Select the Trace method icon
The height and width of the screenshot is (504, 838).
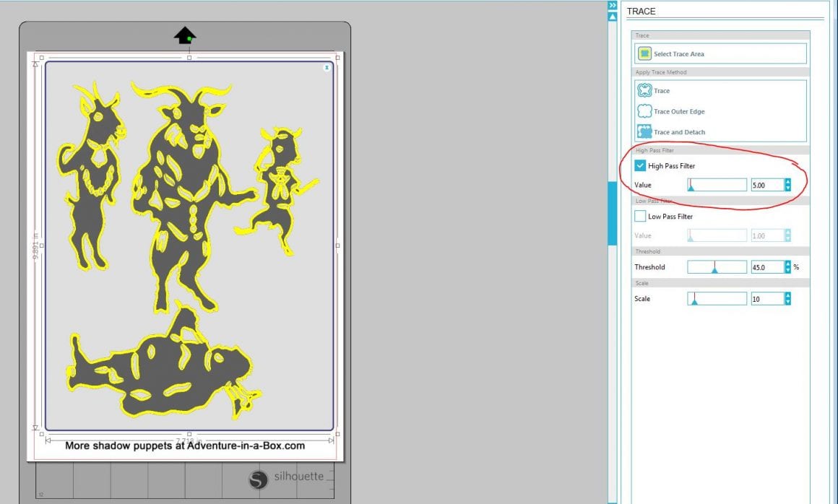645,90
